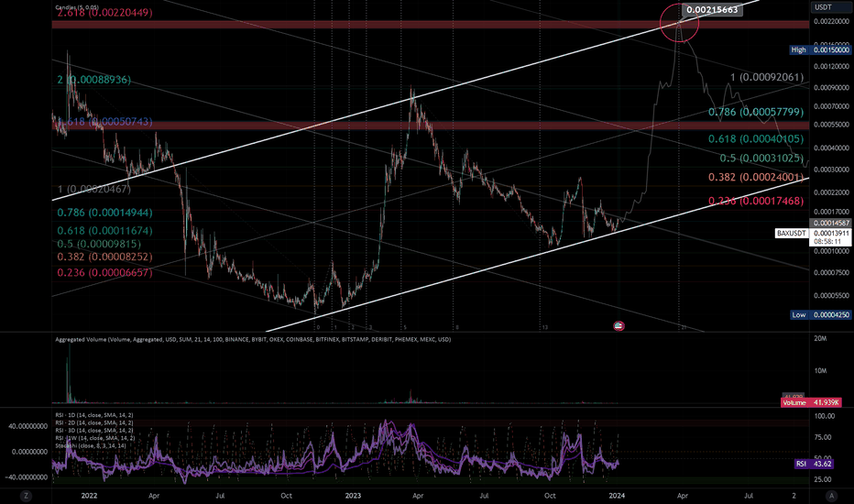
Task: Click the -40.00000000 left scale label
Action: click(x=27, y=477)
